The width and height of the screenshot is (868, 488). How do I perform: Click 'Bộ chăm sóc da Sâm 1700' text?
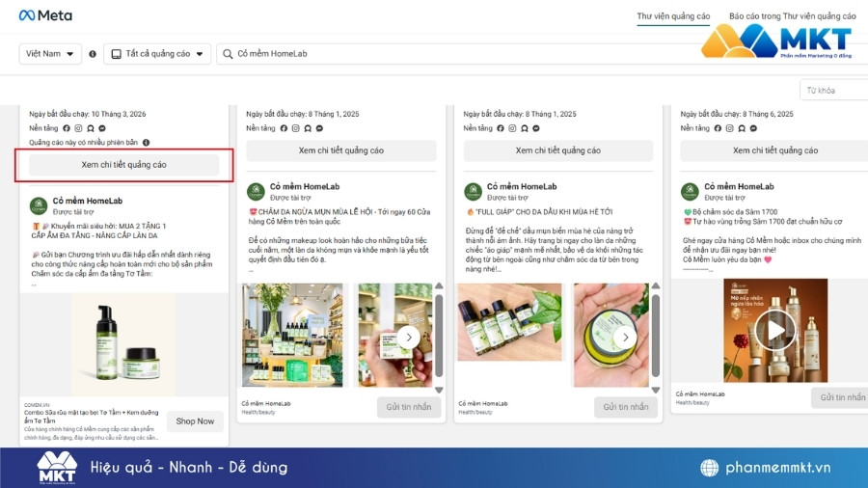coord(735,212)
